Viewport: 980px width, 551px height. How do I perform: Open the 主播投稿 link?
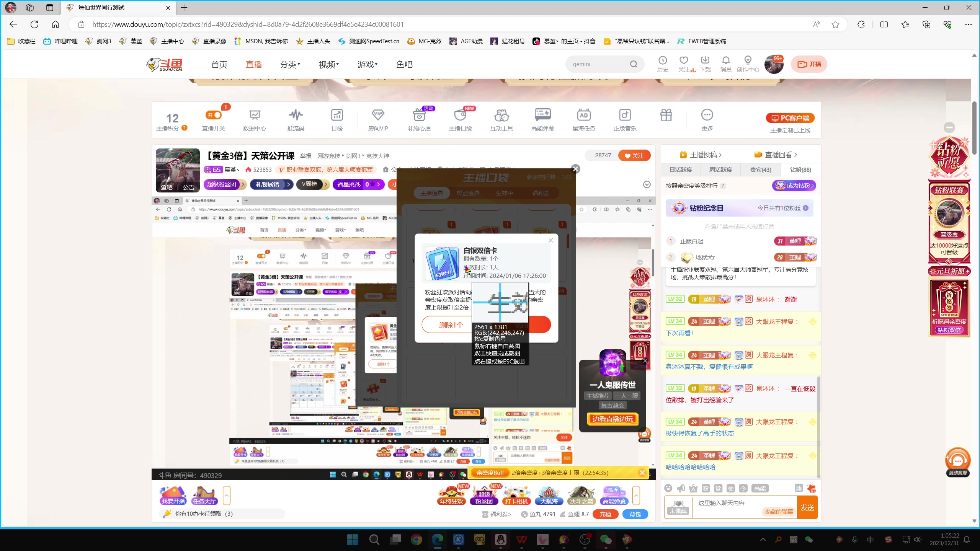click(701, 155)
